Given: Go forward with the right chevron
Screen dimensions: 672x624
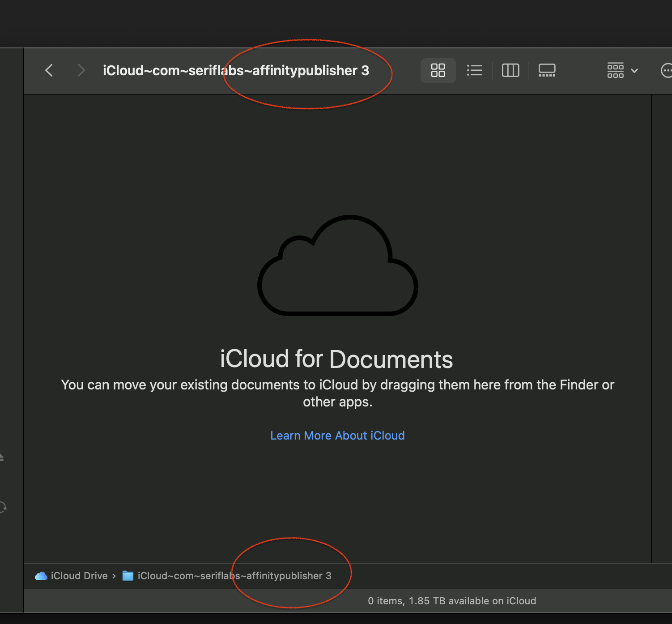Looking at the screenshot, I should (81, 70).
